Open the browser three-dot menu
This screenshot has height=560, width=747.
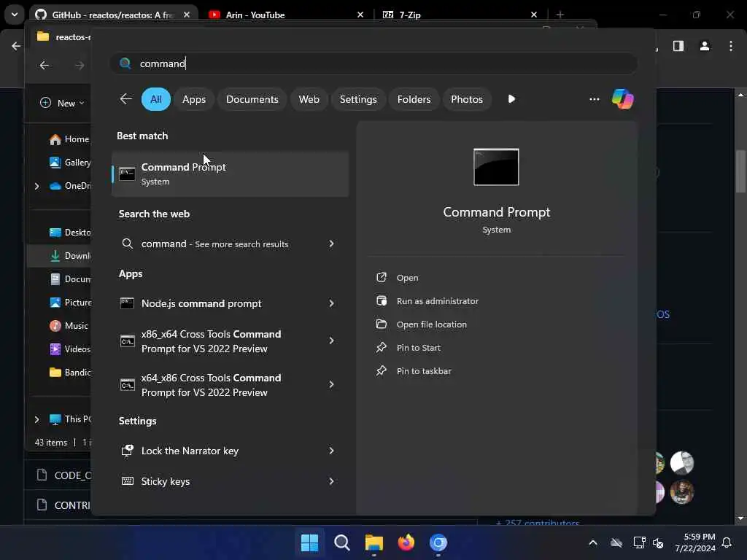(730, 46)
